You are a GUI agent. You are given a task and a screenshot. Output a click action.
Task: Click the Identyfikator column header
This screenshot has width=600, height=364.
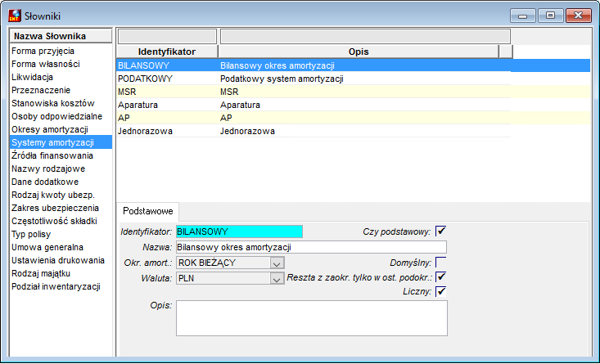pyautogui.click(x=167, y=52)
